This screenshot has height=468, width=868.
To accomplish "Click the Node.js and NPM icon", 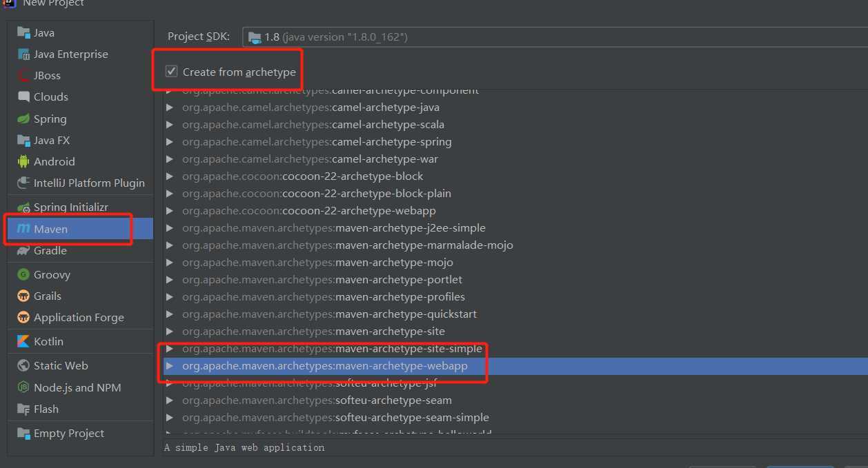I will pos(23,387).
